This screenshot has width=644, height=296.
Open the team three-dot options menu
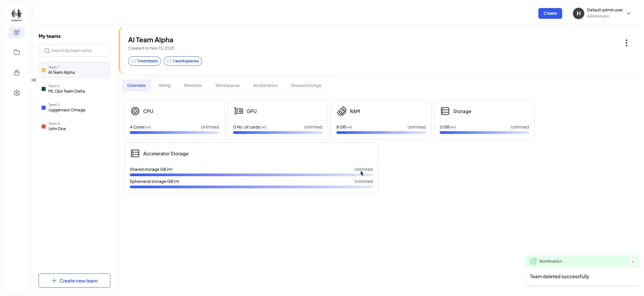point(626,43)
